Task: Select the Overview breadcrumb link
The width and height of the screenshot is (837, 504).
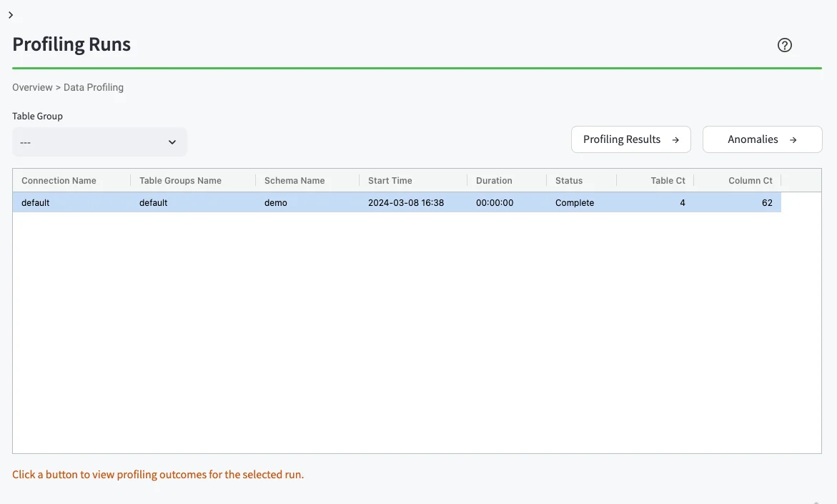Action: pos(32,87)
